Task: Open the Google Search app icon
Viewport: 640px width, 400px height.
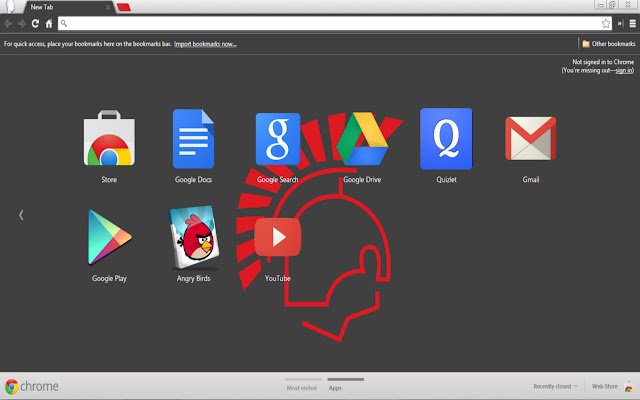Action: click(x=278, y=139)
